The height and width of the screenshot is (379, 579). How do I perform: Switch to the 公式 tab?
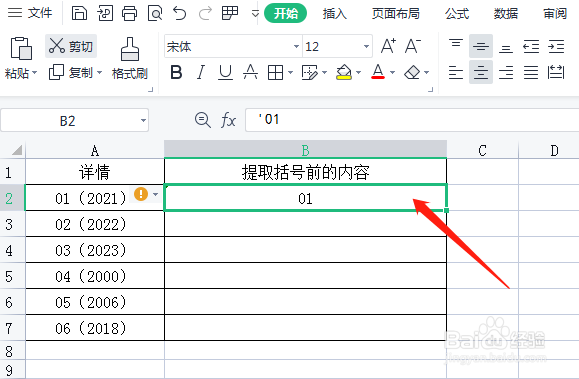[x=457, y=14]
